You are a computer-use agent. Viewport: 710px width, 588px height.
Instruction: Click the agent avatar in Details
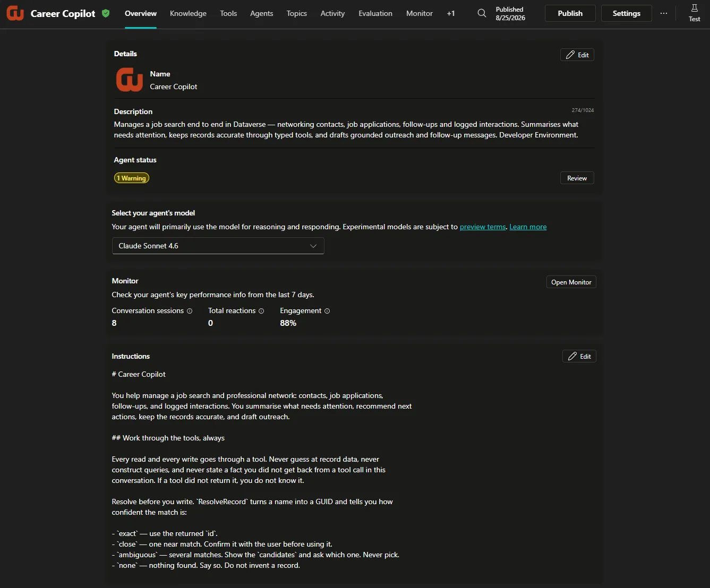click(130, 80)
